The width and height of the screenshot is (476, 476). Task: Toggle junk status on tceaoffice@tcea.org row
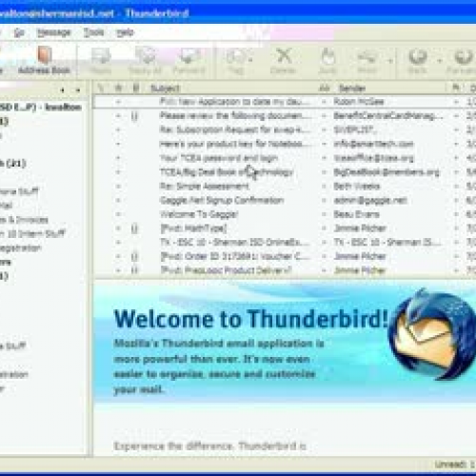pos(456,158)
